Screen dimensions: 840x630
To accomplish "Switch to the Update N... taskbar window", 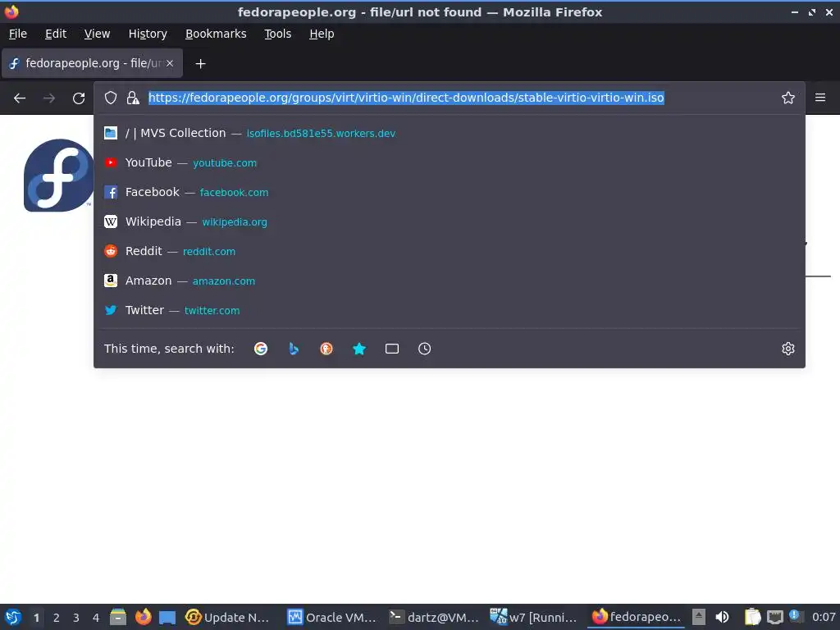I will (228, 617).
